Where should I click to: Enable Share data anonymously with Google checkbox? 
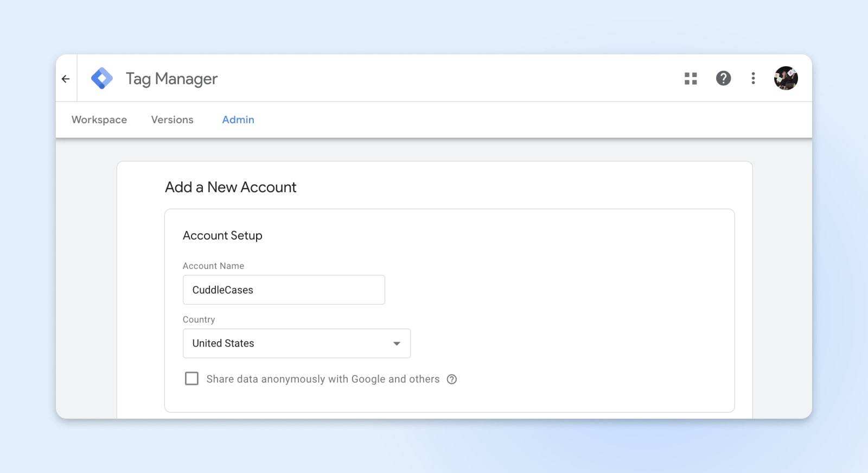192,379
